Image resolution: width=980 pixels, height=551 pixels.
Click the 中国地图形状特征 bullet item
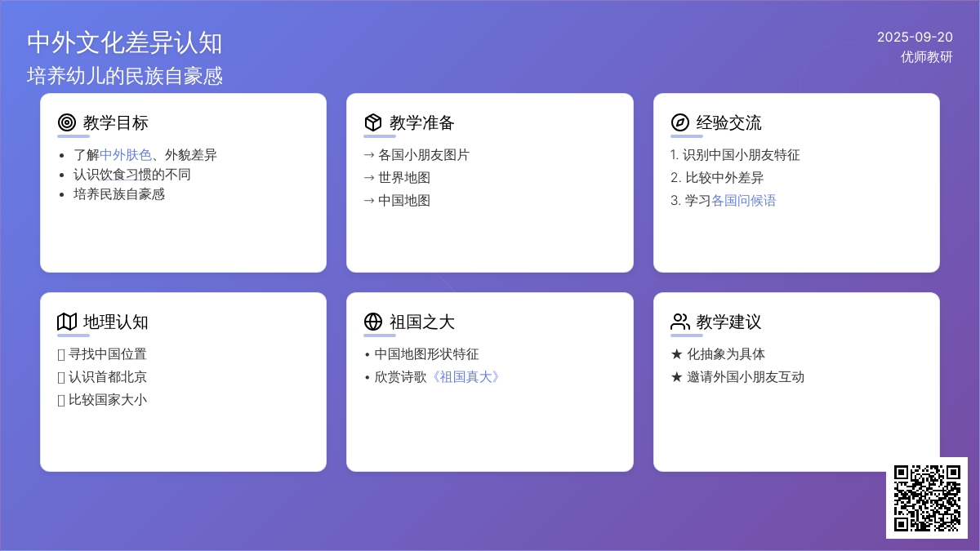(426, 354)
